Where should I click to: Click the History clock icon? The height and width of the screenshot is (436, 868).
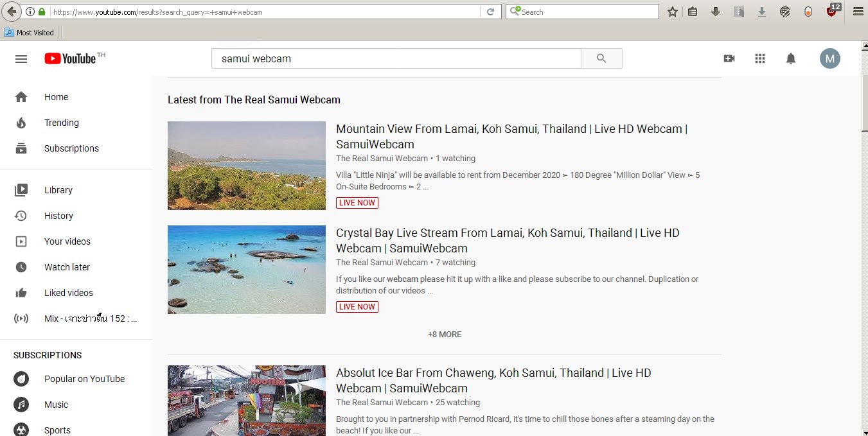21,216
